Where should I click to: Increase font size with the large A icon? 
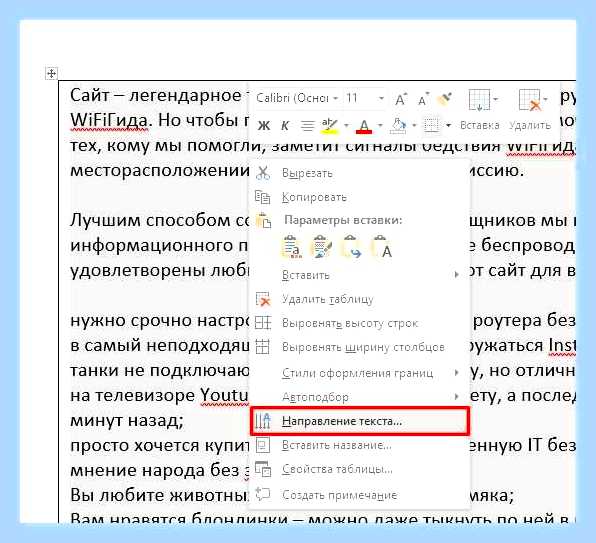coord(401,99)
